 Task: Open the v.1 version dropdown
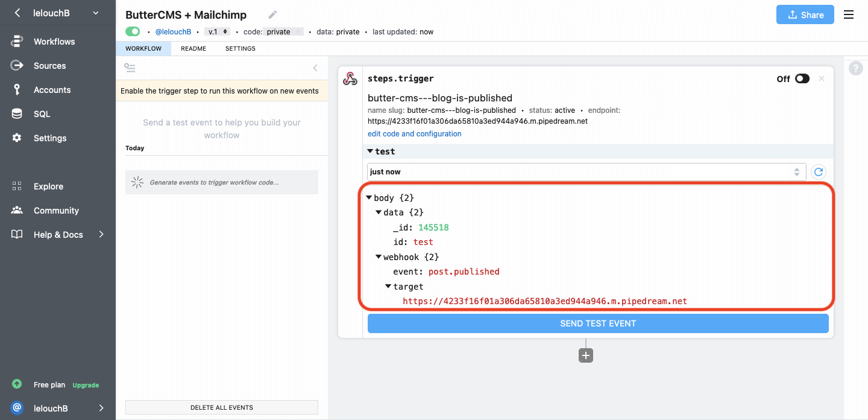217,31
